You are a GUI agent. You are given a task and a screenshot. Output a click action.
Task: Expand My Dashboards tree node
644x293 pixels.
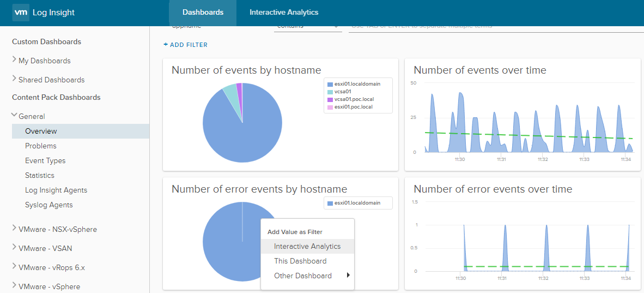(x=15, y=60)
